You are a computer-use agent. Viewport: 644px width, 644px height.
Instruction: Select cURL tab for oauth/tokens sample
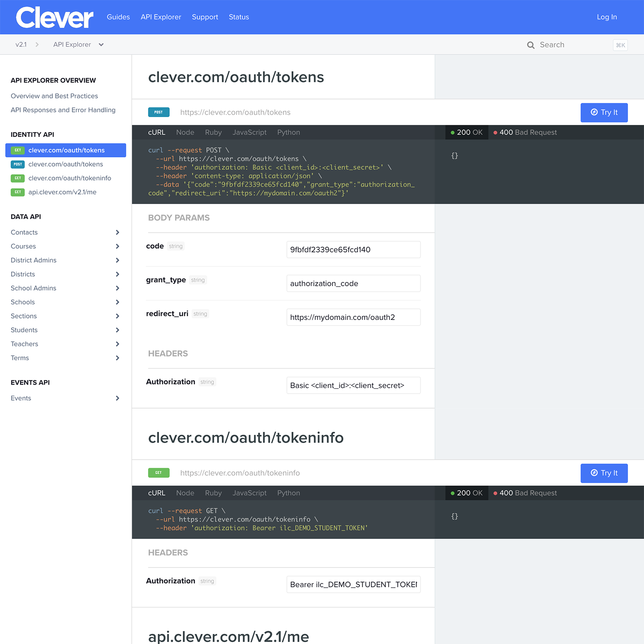point(157,132)
